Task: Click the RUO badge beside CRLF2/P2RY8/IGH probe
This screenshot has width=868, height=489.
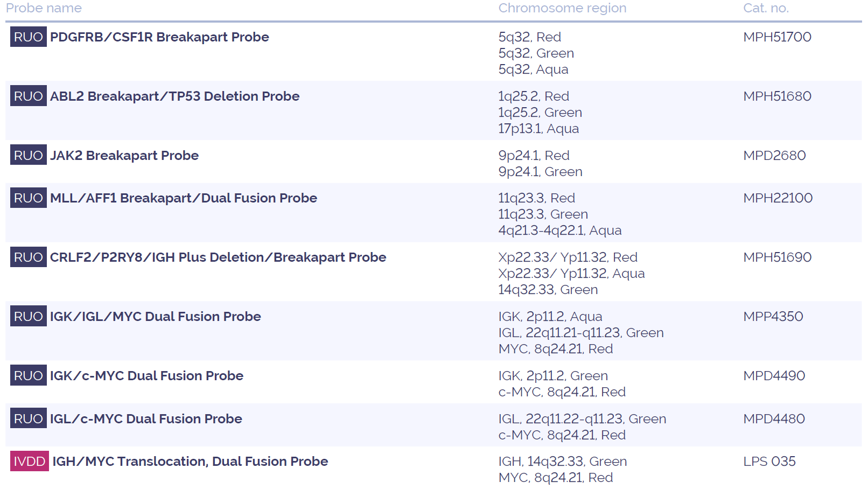Action: pos(29,257)
